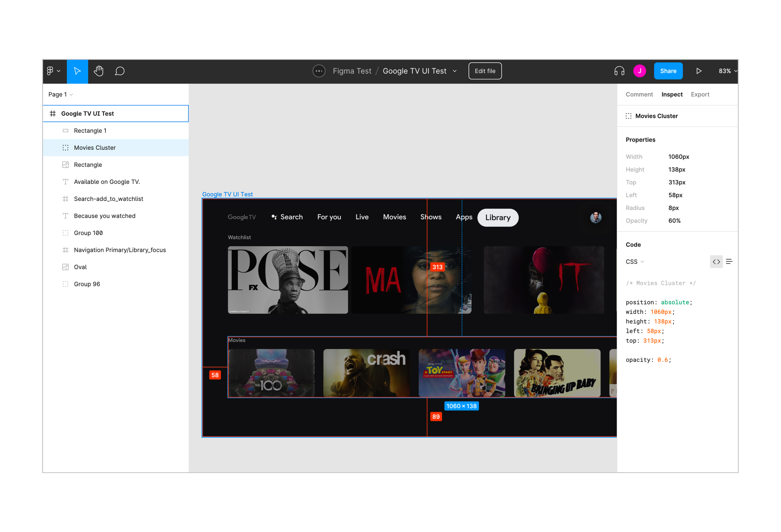Click the Pose poster thumbnail

(288, 280)
